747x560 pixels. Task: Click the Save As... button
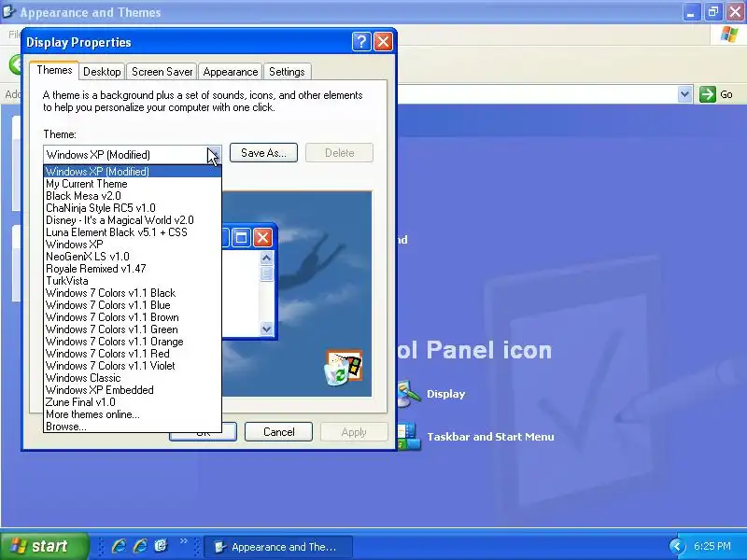[x=263, y=153]
